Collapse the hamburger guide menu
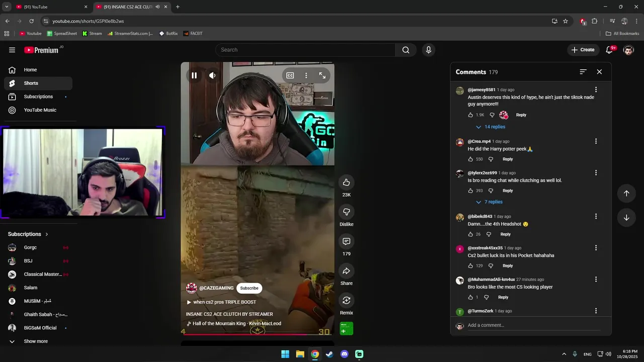 pyautogui.click(x=12, y=50)
